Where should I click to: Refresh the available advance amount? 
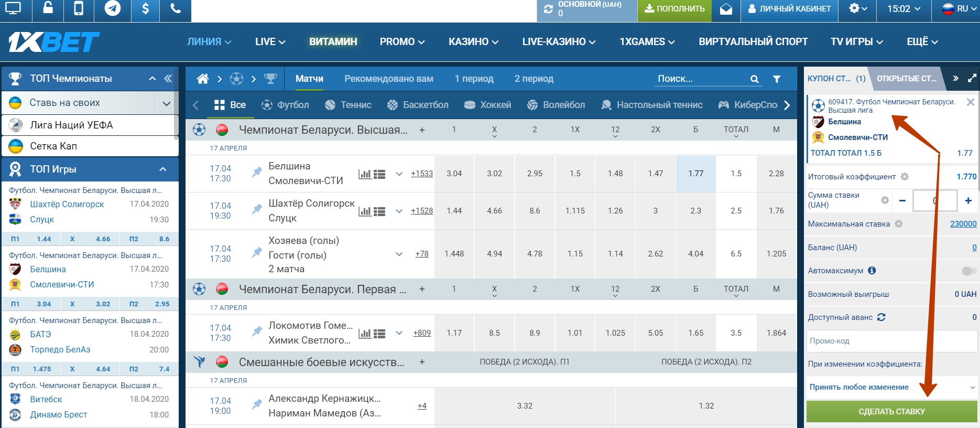881,317
